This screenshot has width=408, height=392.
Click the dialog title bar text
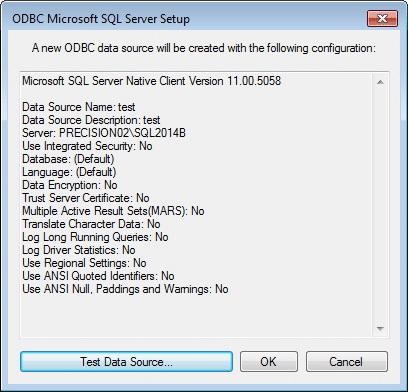point(101,19)
